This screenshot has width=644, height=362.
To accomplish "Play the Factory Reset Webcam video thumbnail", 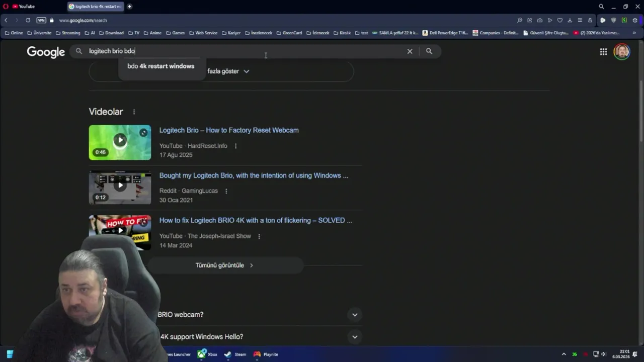I will click(x=120, y=142).
